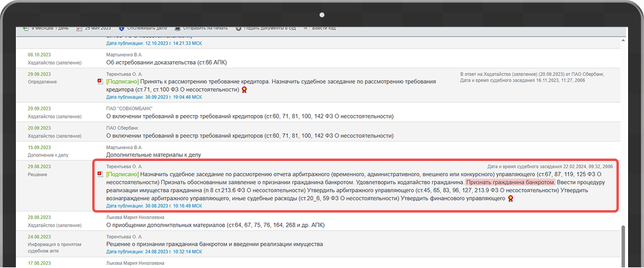
Task: Open 'Дополнительные материалы к делу' entry
Action: pyautogui.click(x=153, y=154)
